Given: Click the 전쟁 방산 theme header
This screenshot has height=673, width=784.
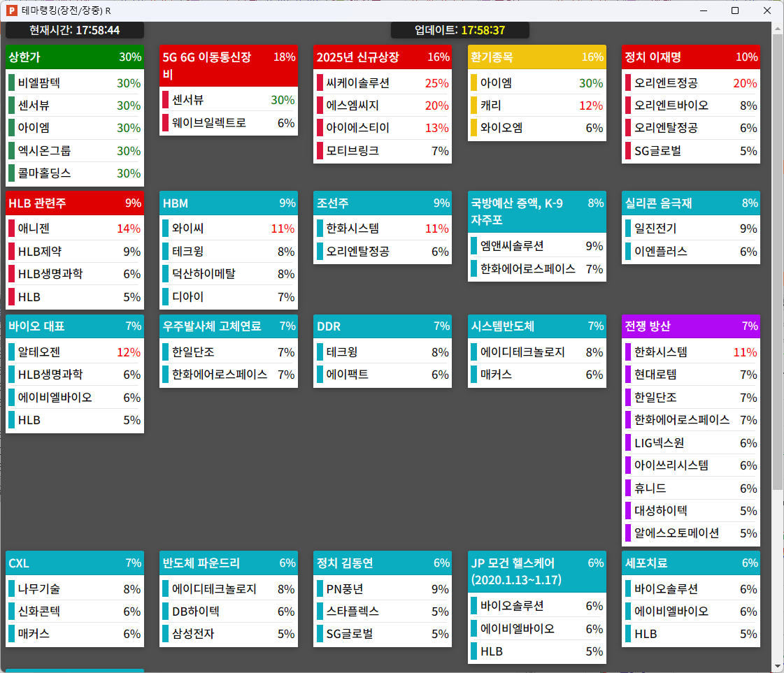Looking at the screenshot, I should pyautogui.click(x=691, y=326).
